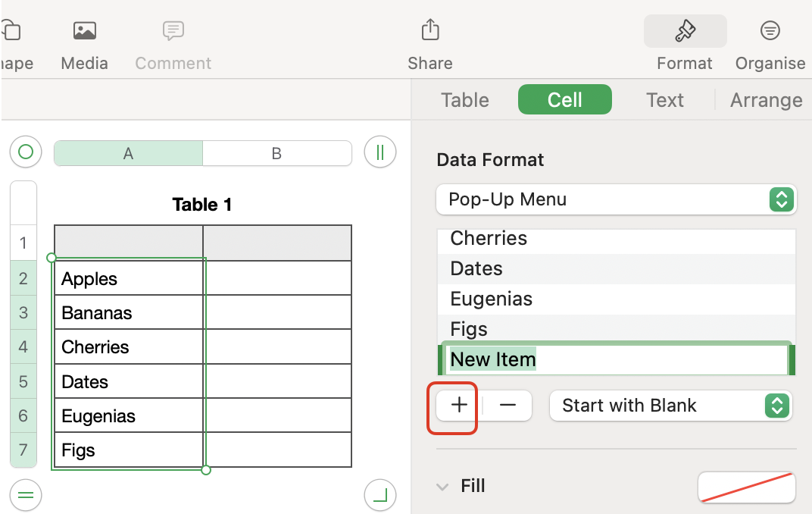The height and width of the screenshot is (514, 812).
Task: Select column B header
Action: click(x=276, y=153)
